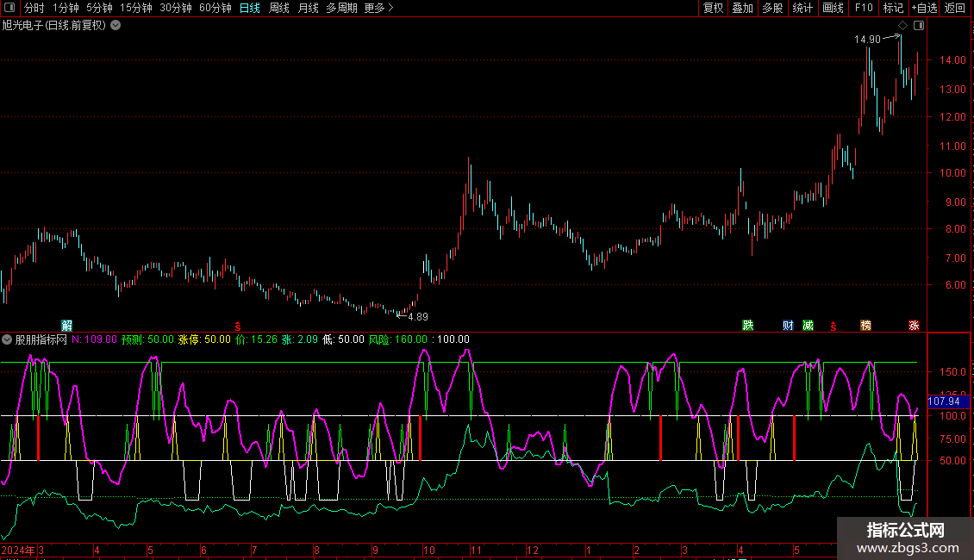
Task: Click month 12 on the date axis
Action: (x=533, y=550)
